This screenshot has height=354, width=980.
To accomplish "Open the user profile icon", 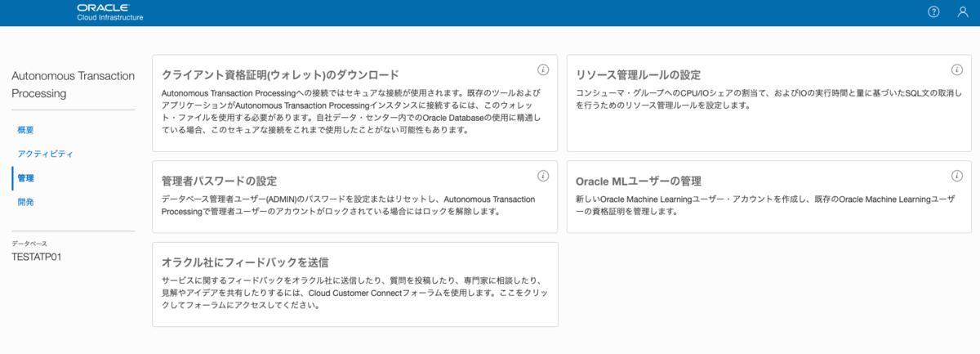I will [962, 11].
